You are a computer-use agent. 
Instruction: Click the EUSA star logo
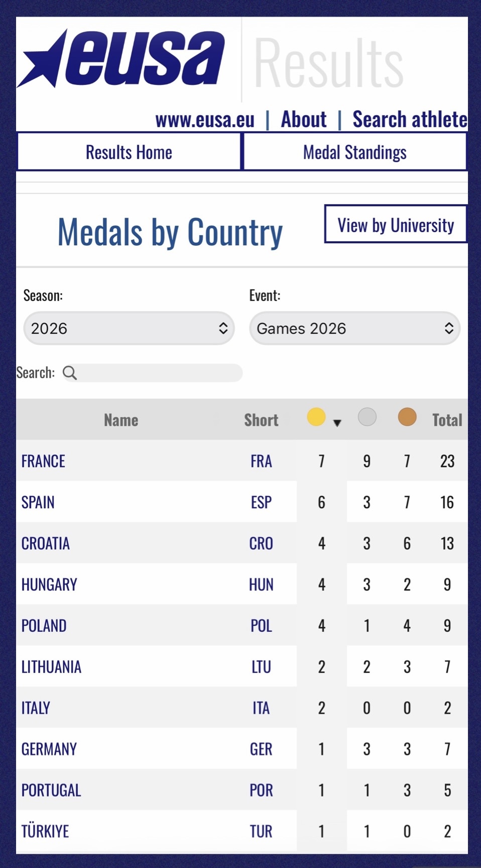(x=121, y=58)
